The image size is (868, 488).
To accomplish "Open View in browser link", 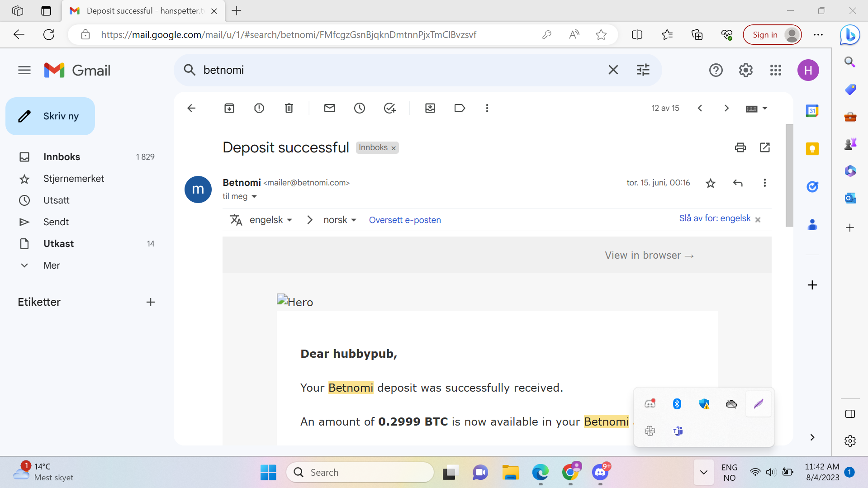I will [x=649, y=256].
